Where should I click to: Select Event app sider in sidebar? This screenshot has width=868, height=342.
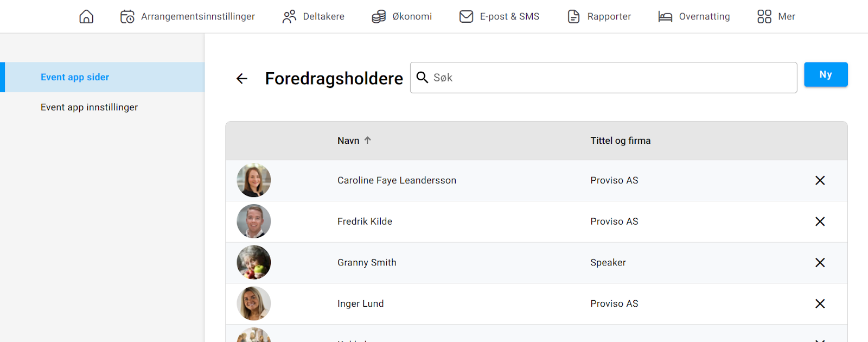(103, 77)
